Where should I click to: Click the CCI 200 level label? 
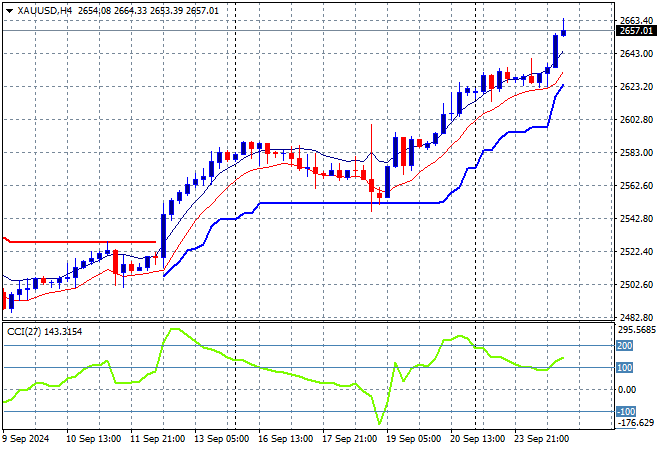[625, 346]
